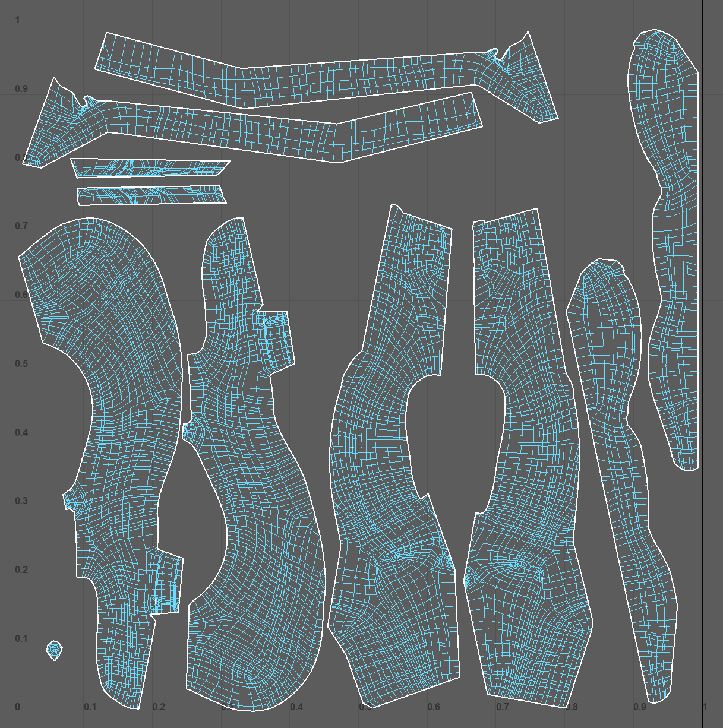Image resolution: width=723 pixels, height=728 pixels.
Task: Click the 0.9 label on the bottom axis
Action: coord(640,707)
